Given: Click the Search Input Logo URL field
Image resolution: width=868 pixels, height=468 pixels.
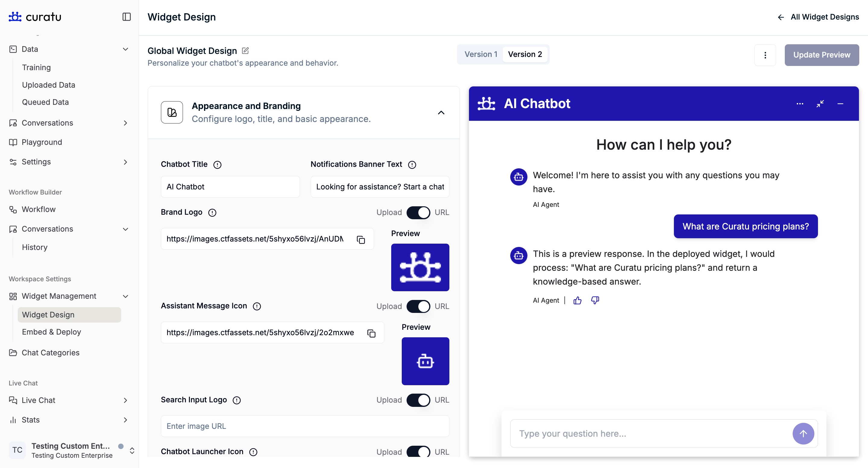Looking at the screenshot, I should coord(305,426).
